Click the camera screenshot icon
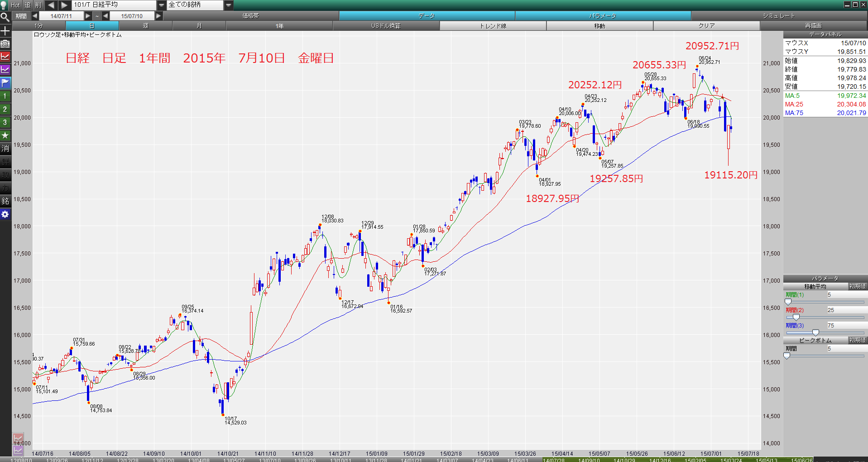 click(5, 44)
